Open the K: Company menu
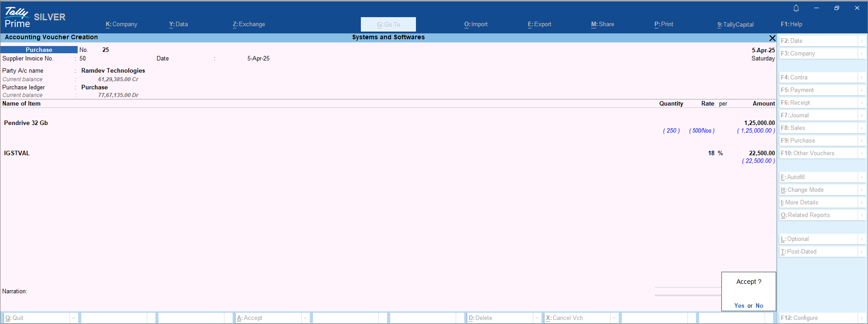Screen dimensions: 868x324 (121, 24)
